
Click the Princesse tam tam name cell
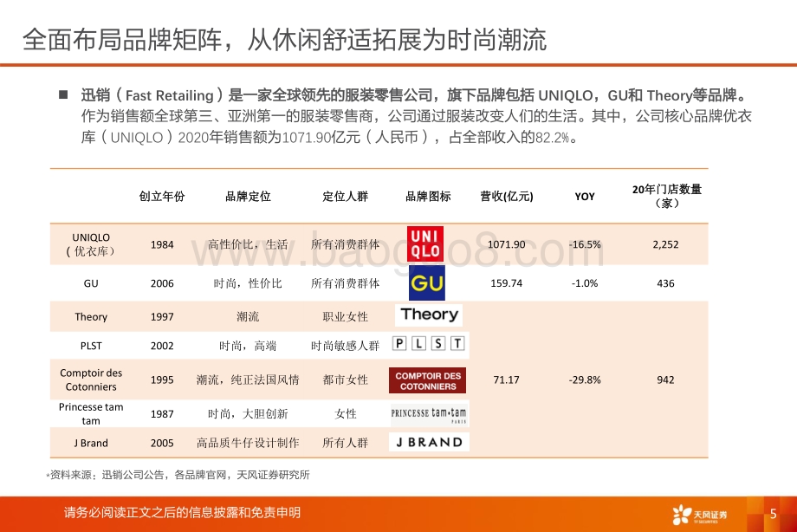(91, 414)
